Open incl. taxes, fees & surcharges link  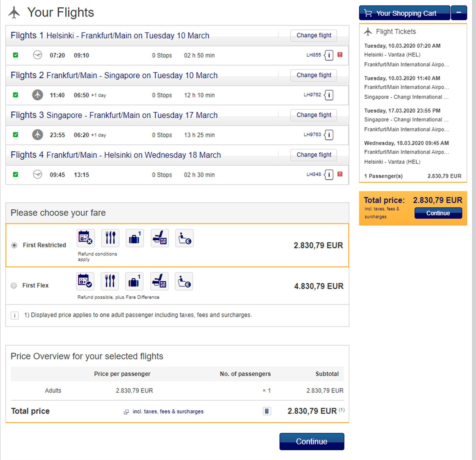point(168,411)
